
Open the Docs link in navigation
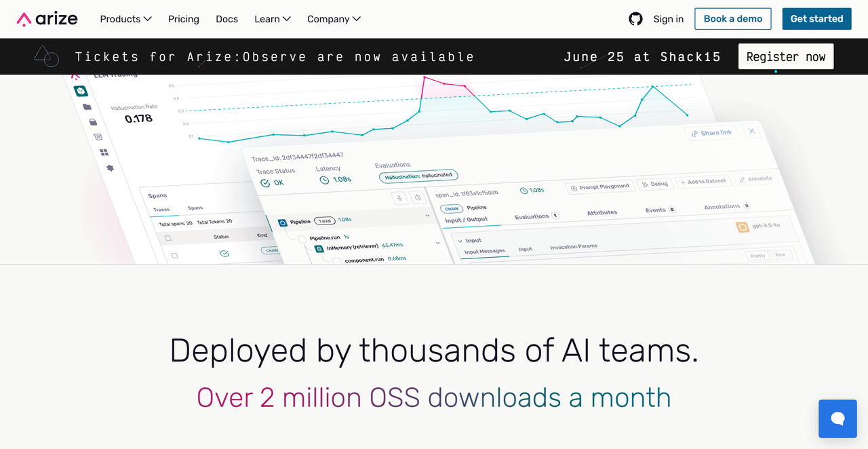pos(226,19)
